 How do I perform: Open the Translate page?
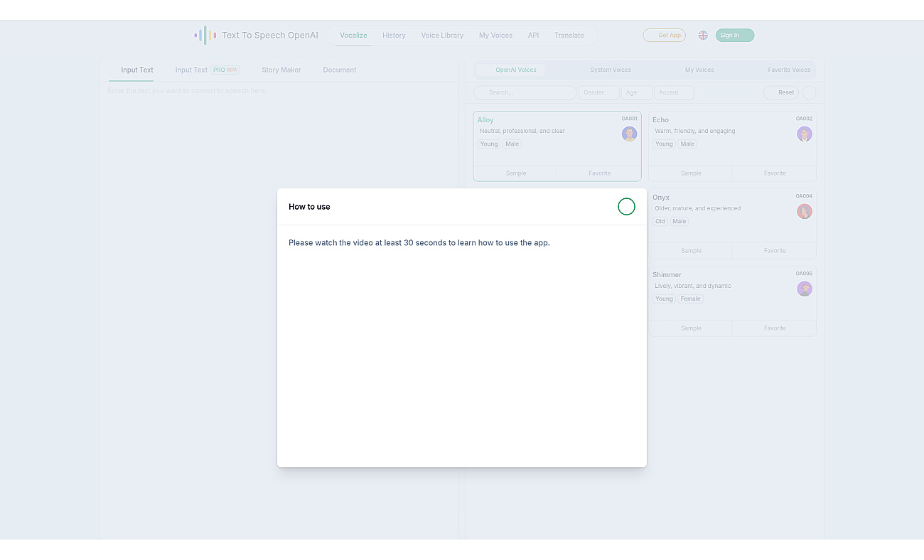pos(569,36)
